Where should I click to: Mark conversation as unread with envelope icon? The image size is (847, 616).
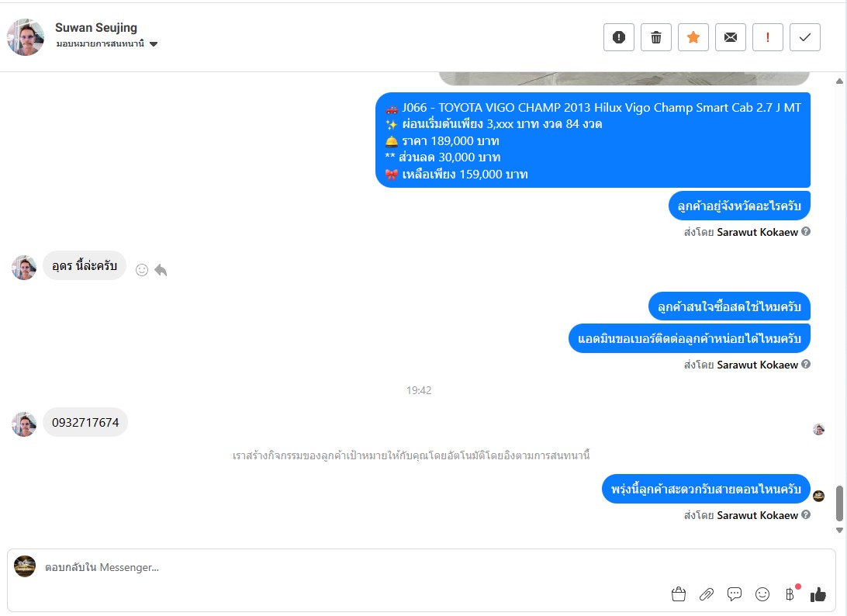[731, 37]
